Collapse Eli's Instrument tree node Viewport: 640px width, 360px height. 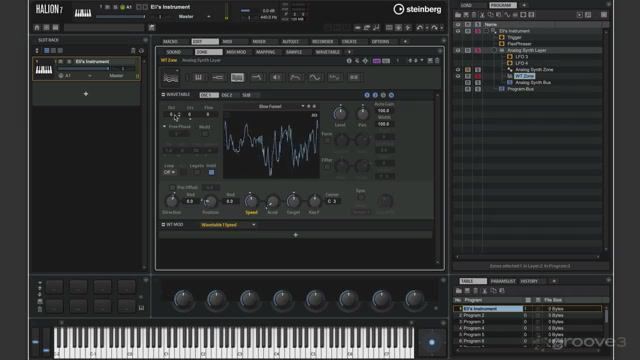click(x=487, y=31)
